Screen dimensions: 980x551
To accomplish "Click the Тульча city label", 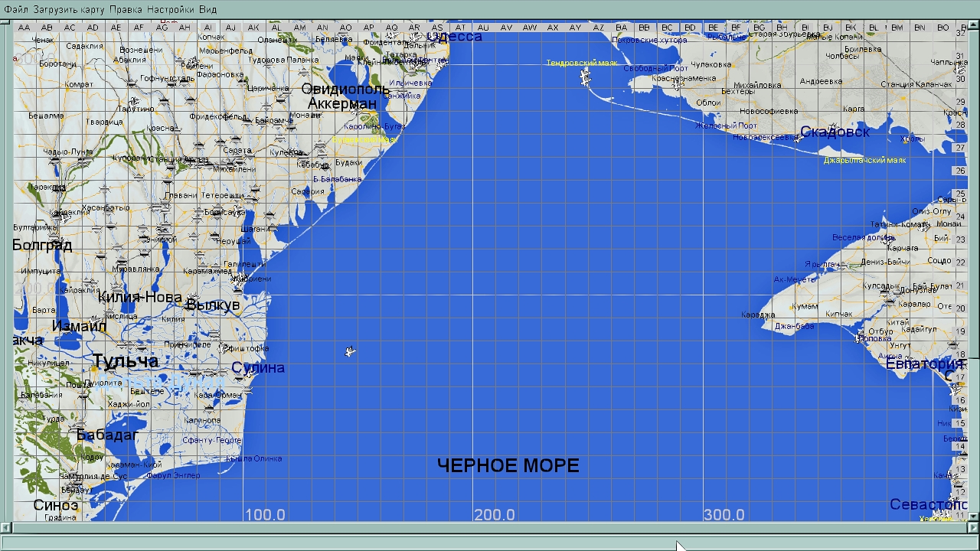I will [126, 361].
